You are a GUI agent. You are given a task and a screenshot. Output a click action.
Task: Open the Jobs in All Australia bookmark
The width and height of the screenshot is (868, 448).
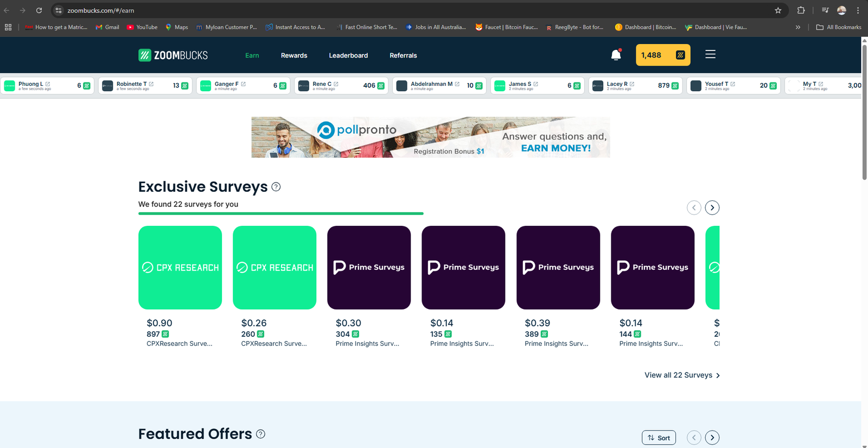click(436, 27)
